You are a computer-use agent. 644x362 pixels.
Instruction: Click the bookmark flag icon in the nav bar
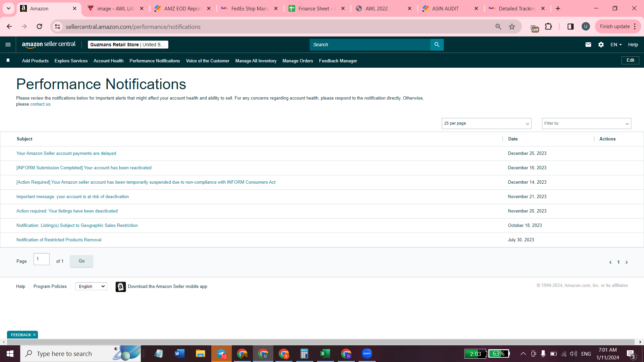click(8, 60)
